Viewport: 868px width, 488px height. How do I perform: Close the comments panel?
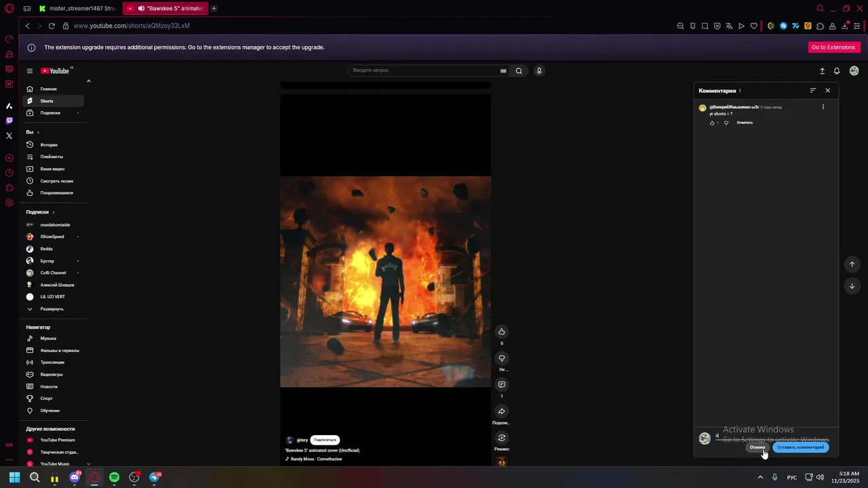pos(827,90)
